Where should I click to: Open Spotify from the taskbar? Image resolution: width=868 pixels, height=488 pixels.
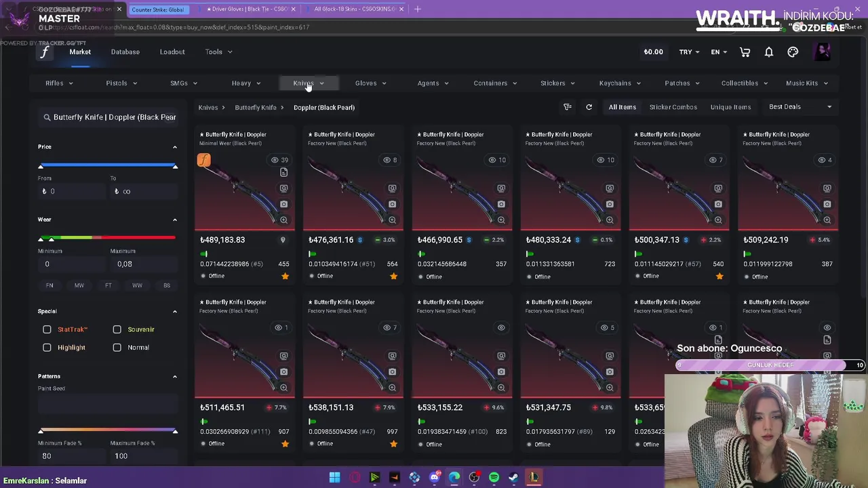coord(494,477)
